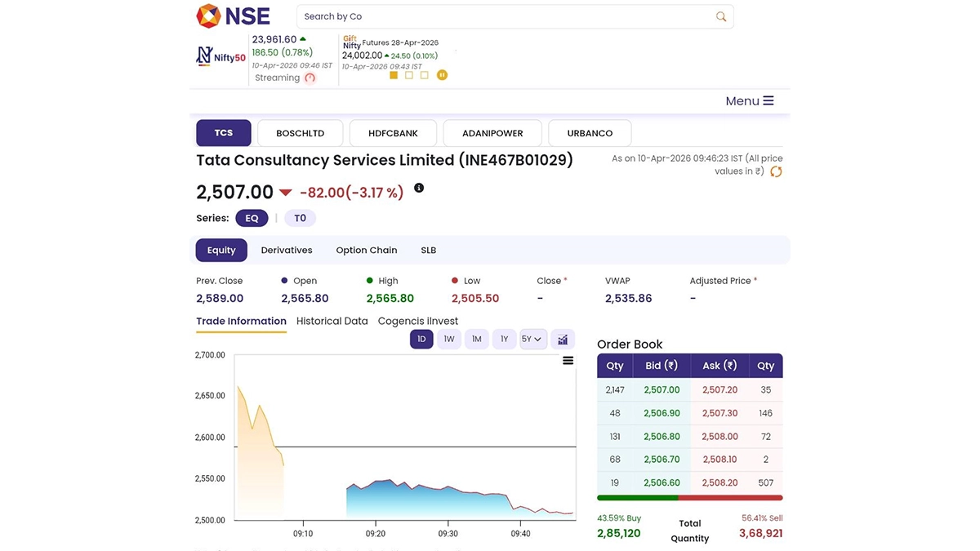This screenshot has height=551, width=980.
Task: Pause the index ticker carousel
Action: tap(442, 75)
